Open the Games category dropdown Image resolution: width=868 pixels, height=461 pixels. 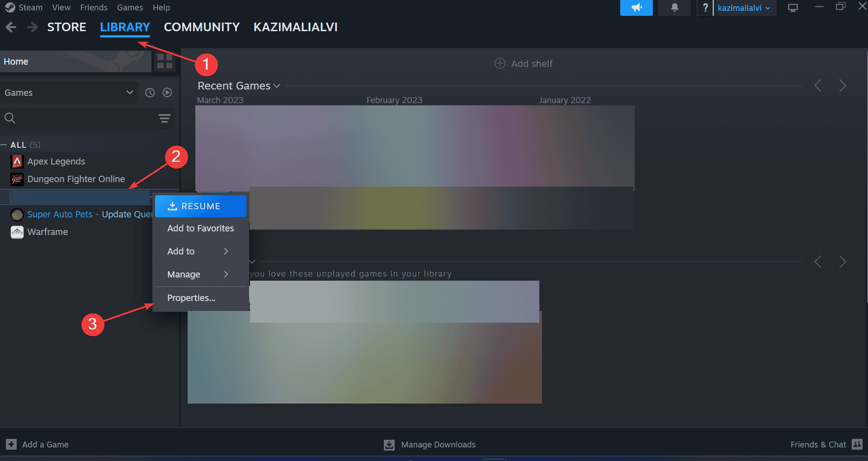[x=69, y=93]
